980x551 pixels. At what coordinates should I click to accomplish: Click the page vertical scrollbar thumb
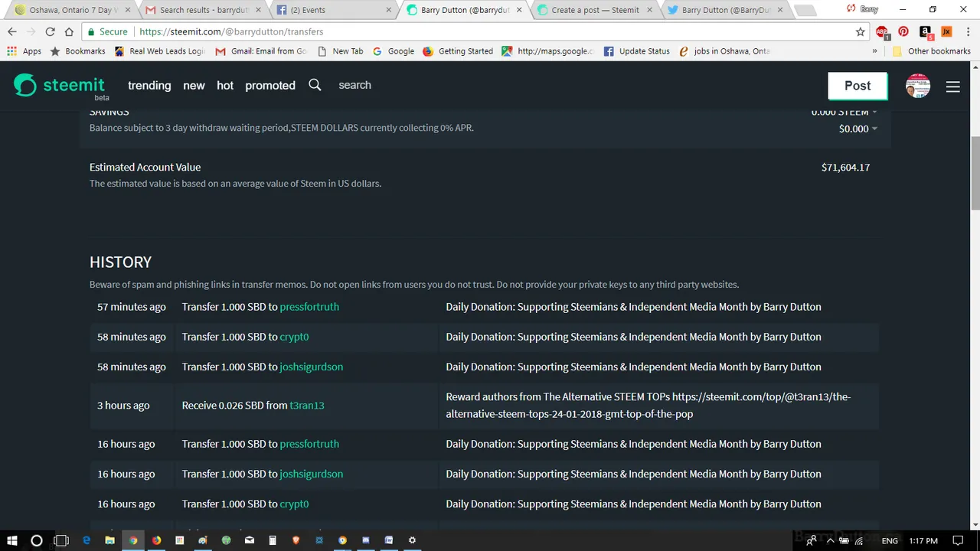pyautogui.click(x=975, y=172)
